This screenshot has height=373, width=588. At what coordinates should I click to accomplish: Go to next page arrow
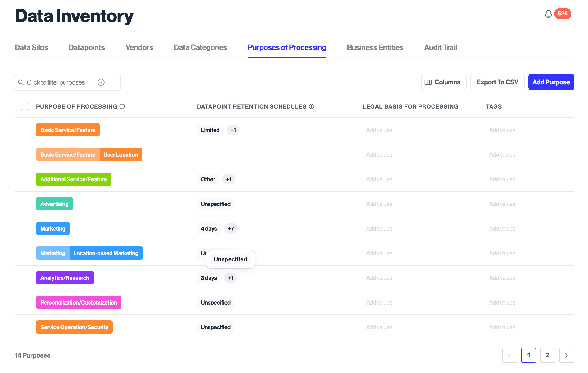[x=566, y=355]
